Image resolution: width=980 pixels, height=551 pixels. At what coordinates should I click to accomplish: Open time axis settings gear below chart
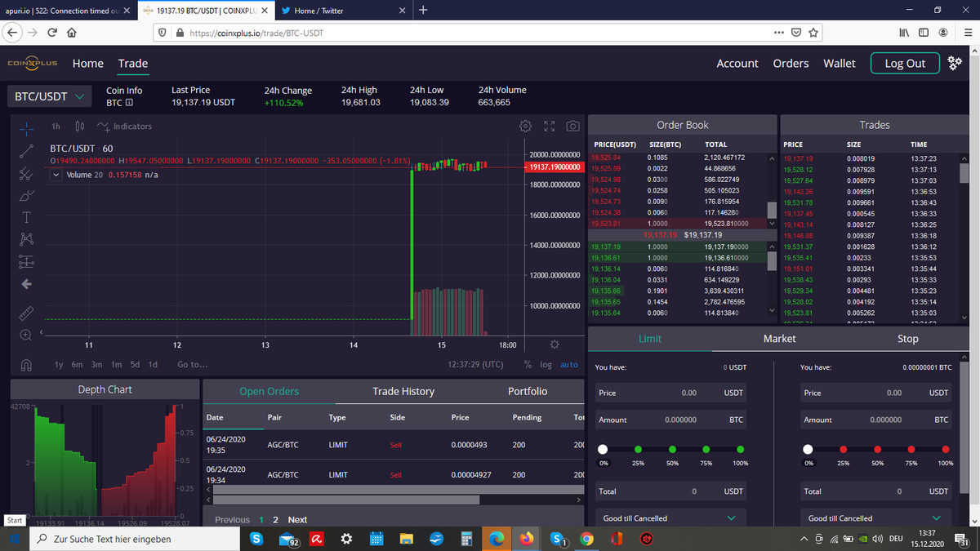click(x=554, y=344)
